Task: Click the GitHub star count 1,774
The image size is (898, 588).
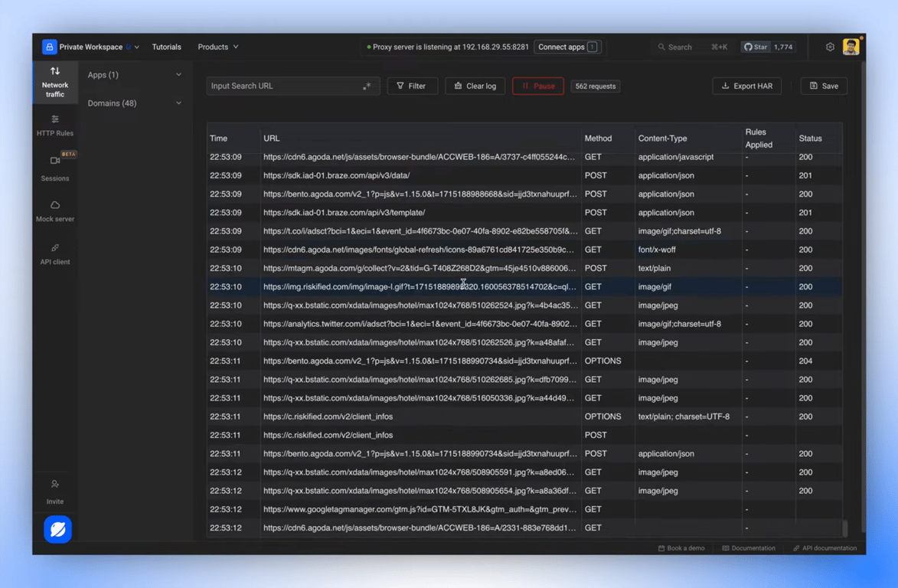Action: 783,47
